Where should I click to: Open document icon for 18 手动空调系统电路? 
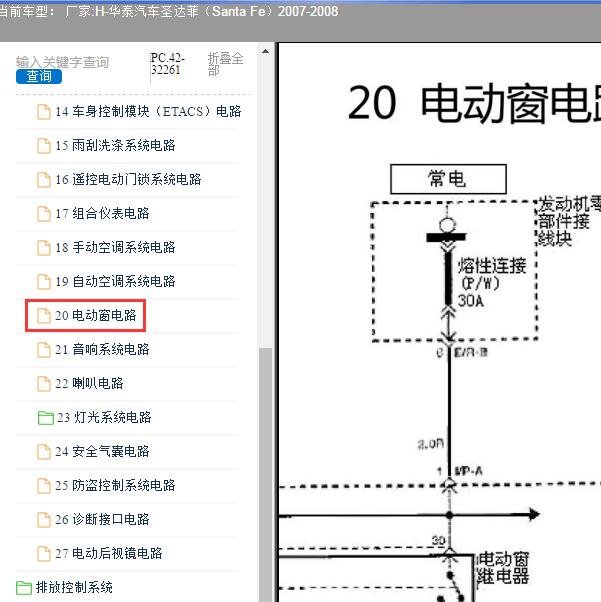pos(44,248)
